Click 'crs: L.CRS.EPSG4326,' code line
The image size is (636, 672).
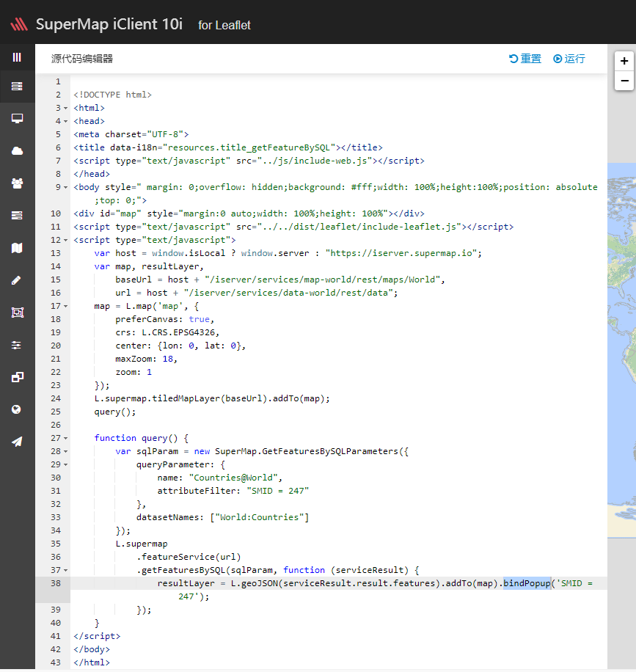coord(167,332)
